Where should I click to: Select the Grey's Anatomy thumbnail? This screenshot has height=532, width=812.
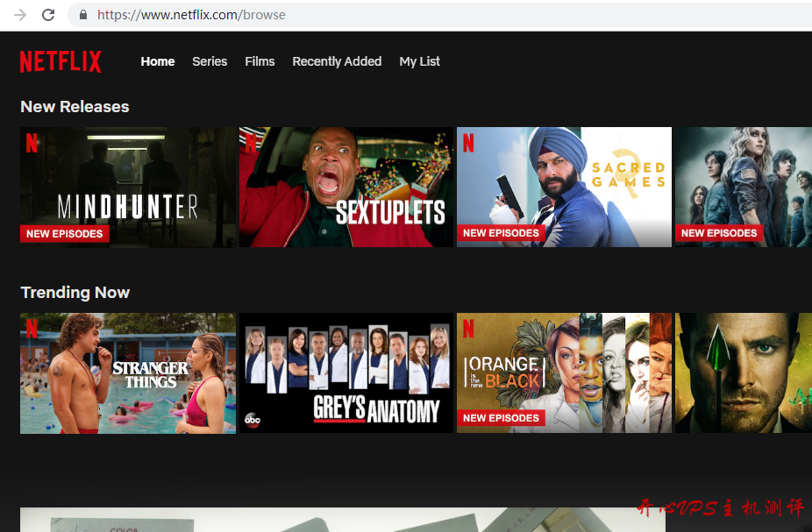click(345, 373)
